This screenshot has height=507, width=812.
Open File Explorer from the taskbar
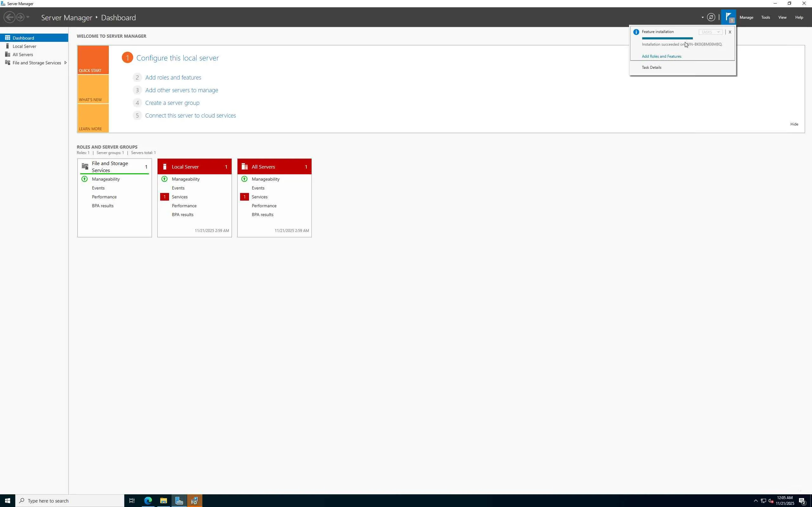(x=163, y=501)
